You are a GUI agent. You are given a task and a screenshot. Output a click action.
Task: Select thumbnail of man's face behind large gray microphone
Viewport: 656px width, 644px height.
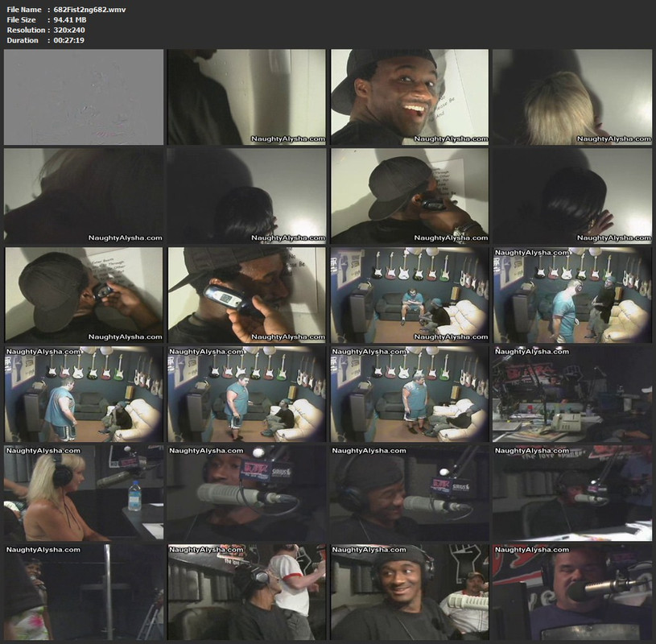(246, 493)
